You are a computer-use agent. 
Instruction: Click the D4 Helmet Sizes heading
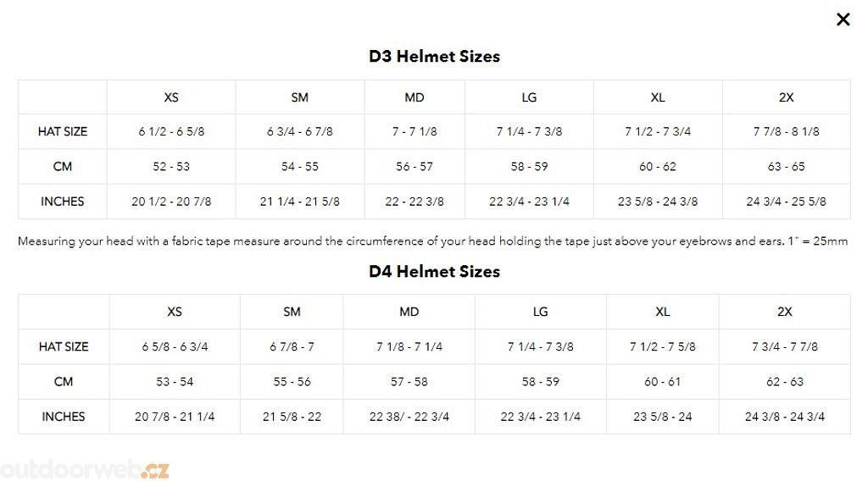434,272
